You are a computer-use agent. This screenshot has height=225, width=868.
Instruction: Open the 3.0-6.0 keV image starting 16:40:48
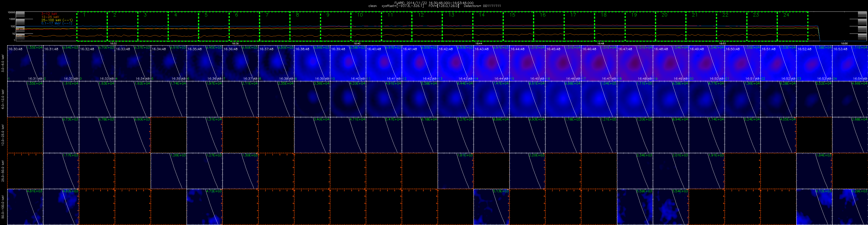coord(384,63)
